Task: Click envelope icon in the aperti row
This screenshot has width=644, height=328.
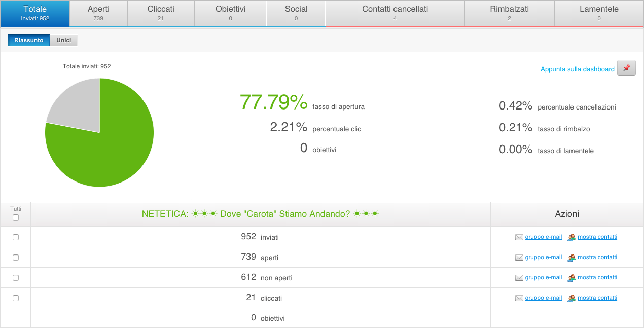Action: [519, 258]
